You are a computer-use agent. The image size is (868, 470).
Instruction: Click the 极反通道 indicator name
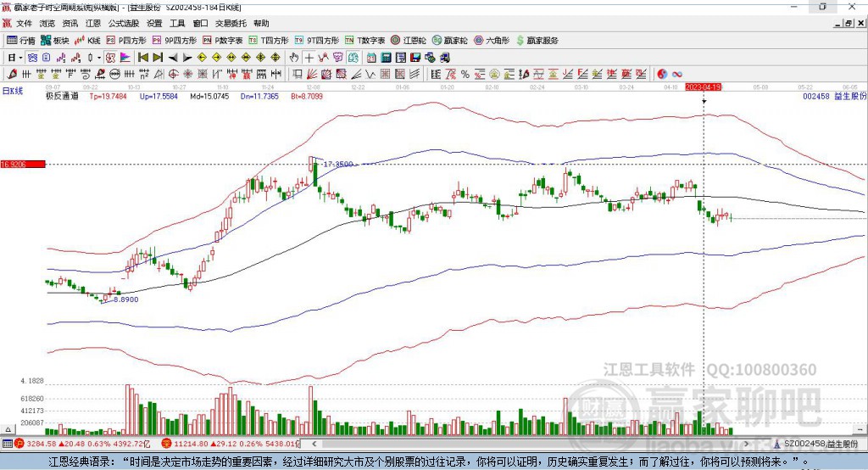62,97
